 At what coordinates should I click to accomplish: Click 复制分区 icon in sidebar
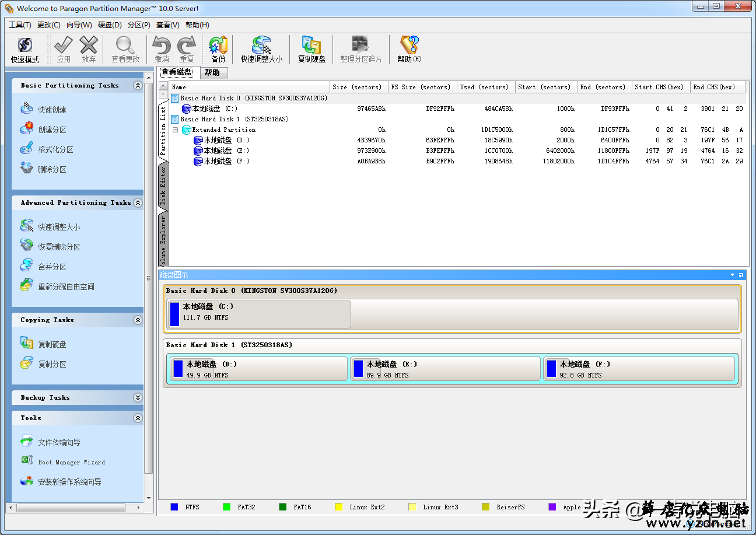tap(27, 363)
